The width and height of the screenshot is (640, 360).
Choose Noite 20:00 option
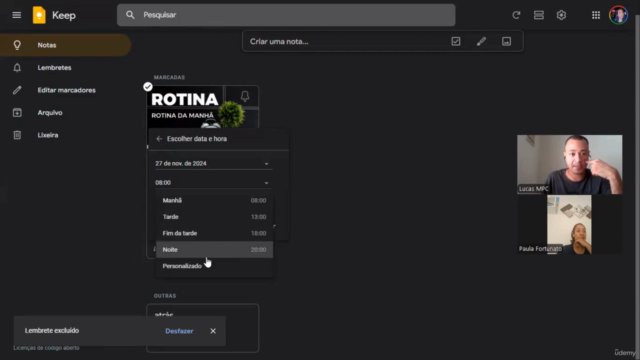click(x=214, y=249)
